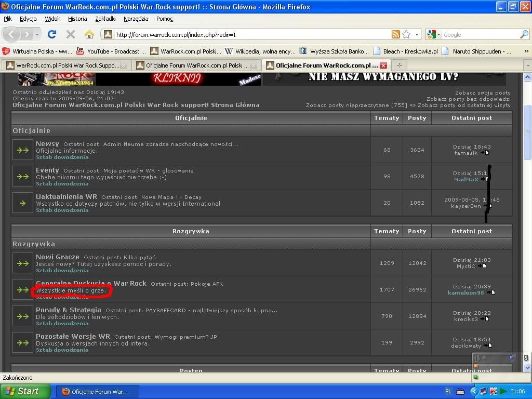
Task: Open the Plik menu
Action: coord(8,19)
